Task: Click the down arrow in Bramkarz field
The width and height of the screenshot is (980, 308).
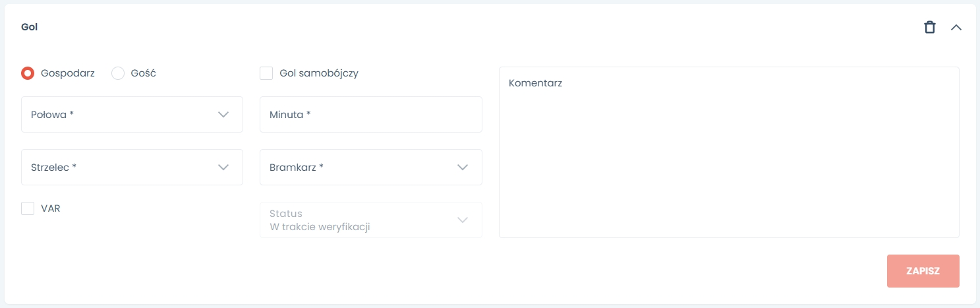Action: click(x=463, y=168)
